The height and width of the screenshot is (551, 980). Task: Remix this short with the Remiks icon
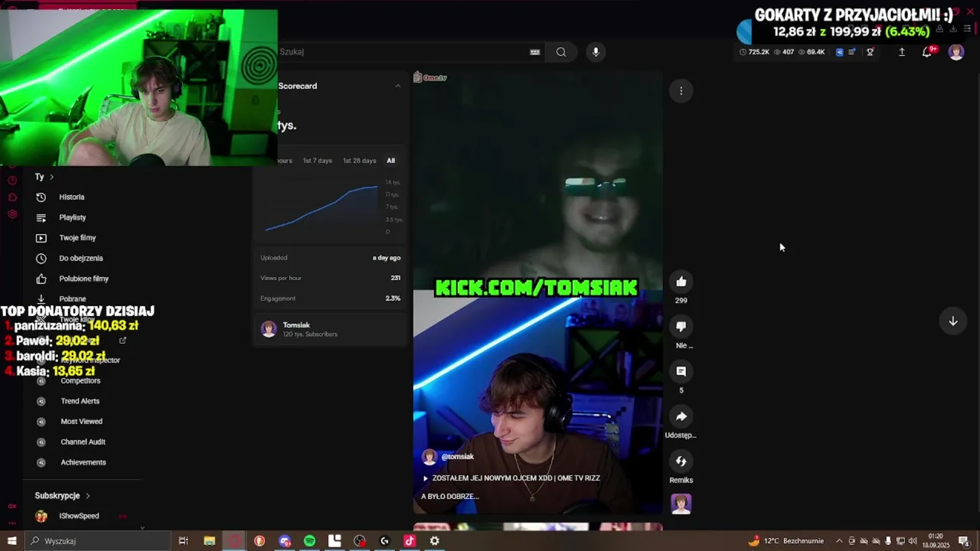(681, 461)
